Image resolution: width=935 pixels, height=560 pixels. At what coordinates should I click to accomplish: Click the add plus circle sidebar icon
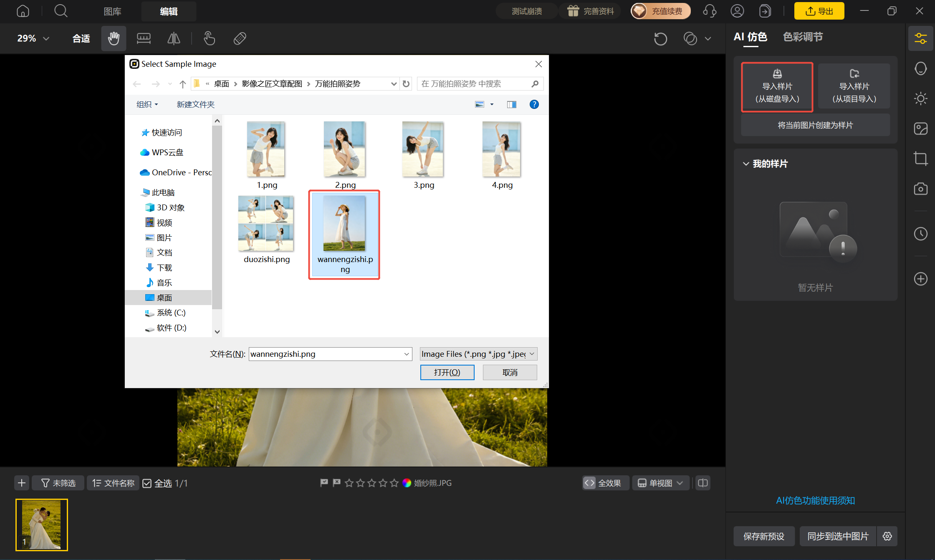click(x=920, y=279)
